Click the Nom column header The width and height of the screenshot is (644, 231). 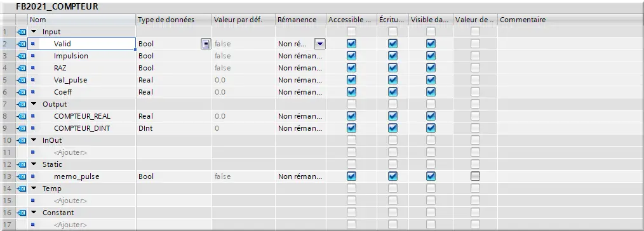(82, 20)
